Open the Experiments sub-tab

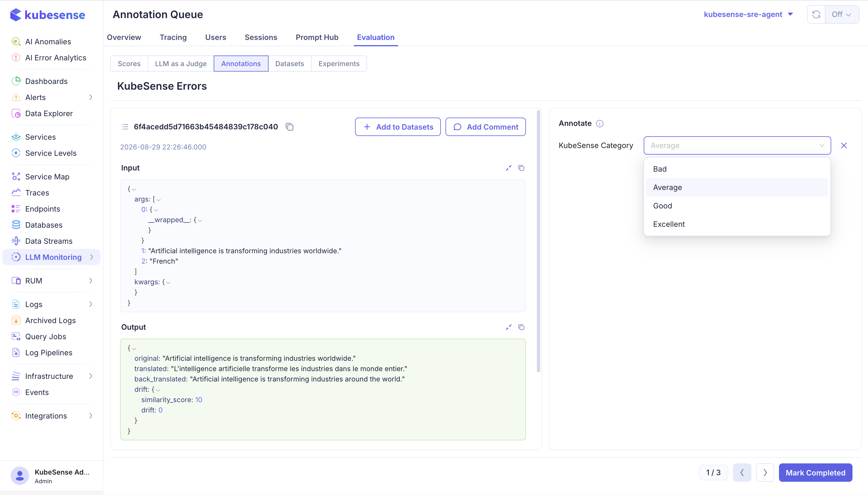339,64
